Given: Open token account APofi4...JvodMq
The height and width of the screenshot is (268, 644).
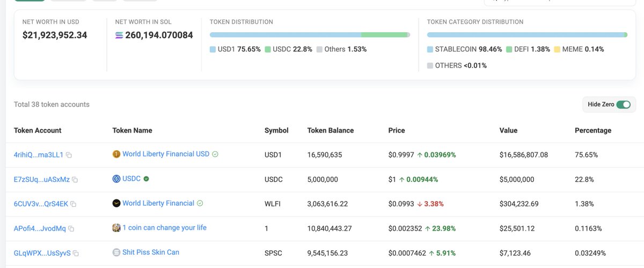Looking at the screenshot, I should pos(40,229).
